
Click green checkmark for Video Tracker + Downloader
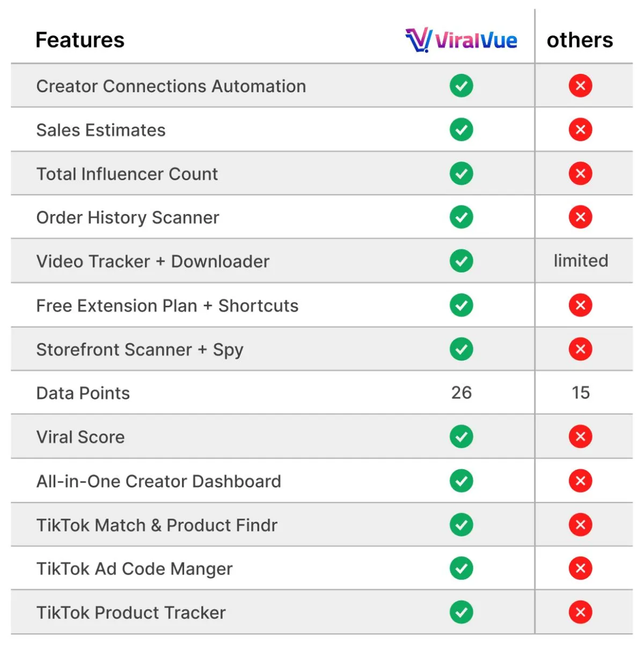(462, 261)
